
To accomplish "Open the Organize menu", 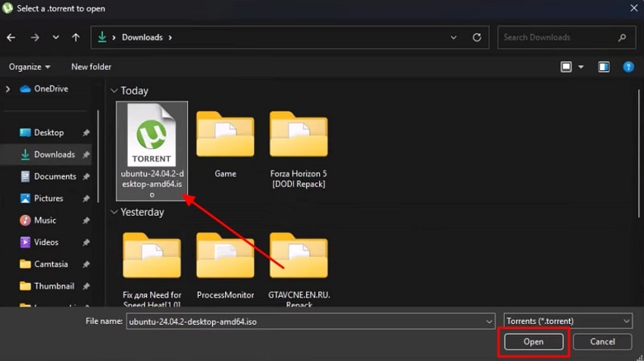I will tap(29, 67).
